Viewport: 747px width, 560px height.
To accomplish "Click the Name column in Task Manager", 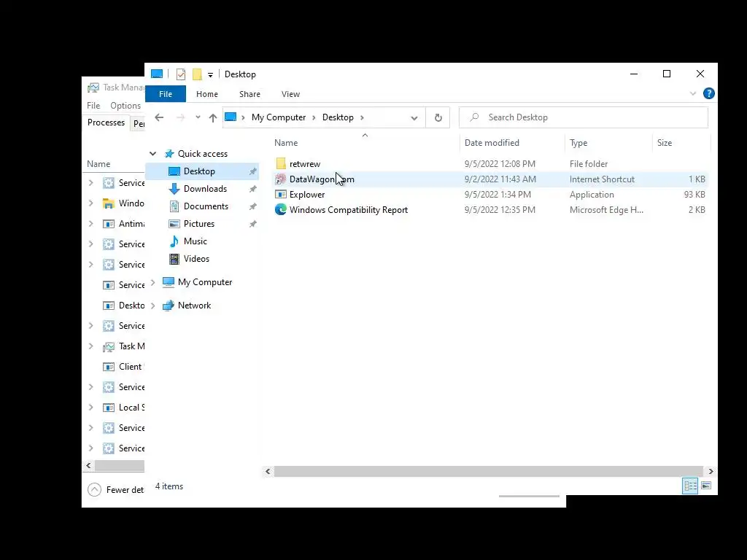I will coord(98,164).
